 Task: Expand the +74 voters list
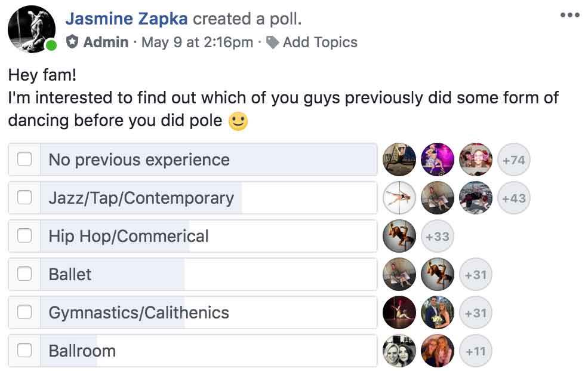point(513,160)
